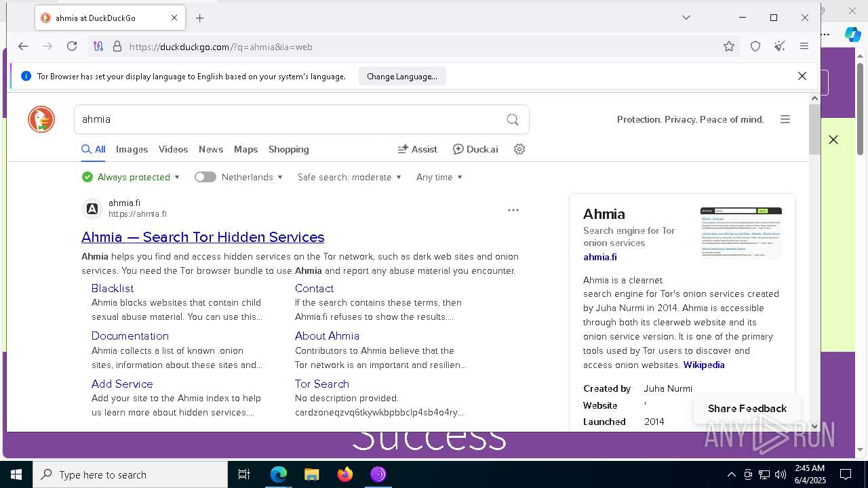This screenshot has height=488, width=868.
Task: Click the ahmia.fi link in knowledge panel
Action: tap(600, 257)
